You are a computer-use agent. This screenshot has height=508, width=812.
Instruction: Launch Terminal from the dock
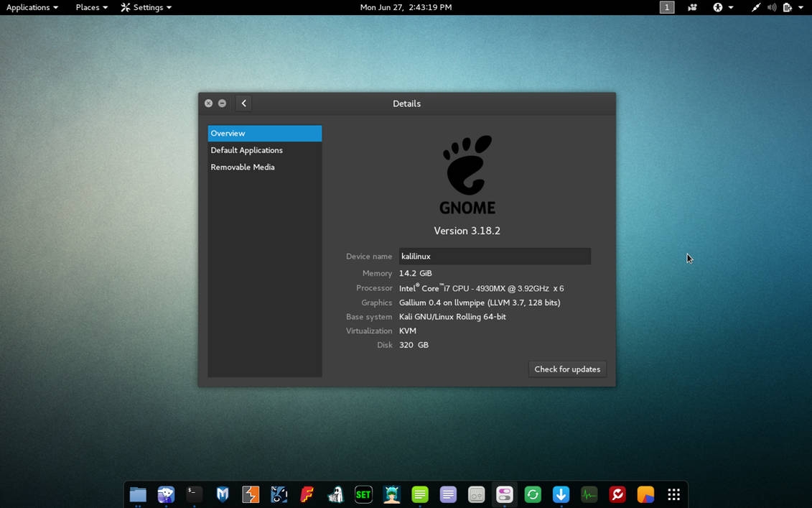pyautogui.click(x=195, y=494)
